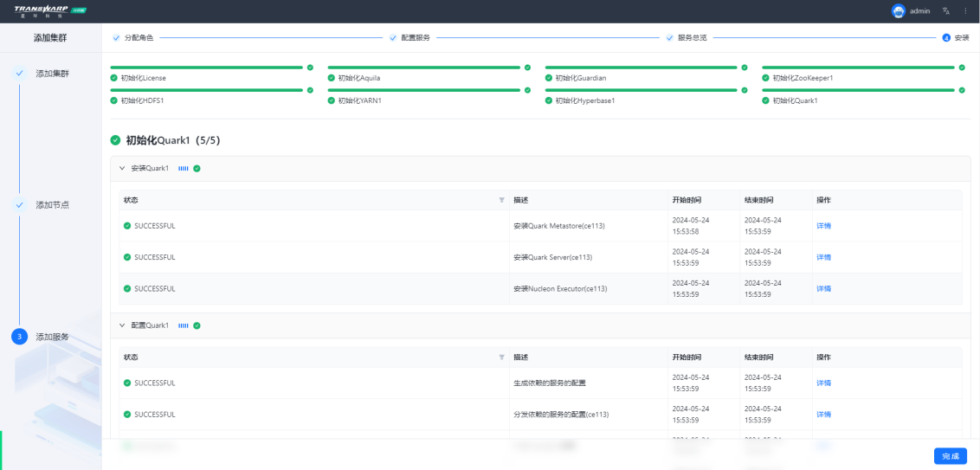This screenshot has width=980, height=470.
Task: Click the status filter icon in 安装Quark1 table
Action: pyautogui.click(x=501, y=200)
